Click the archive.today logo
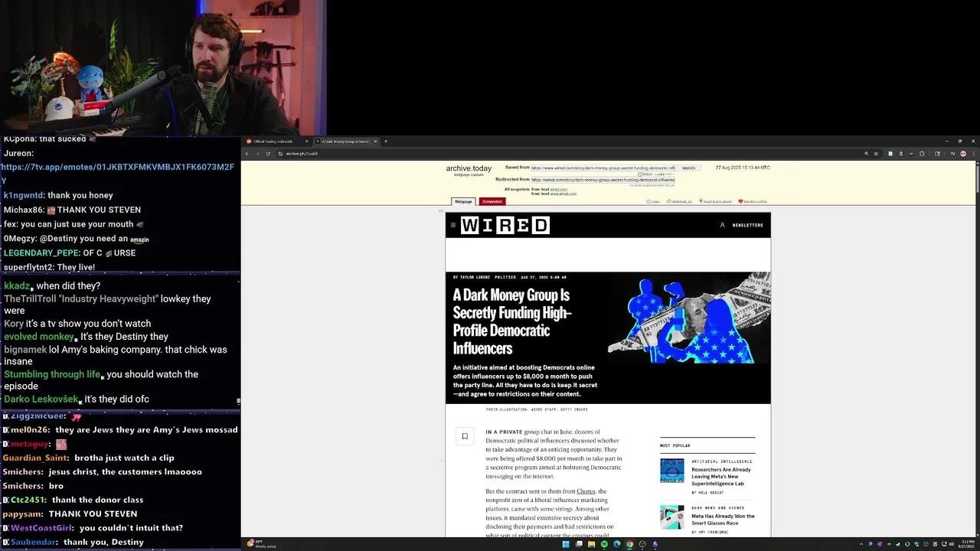The height and width of the screenshot is (551, 980). (x=469, y=168)
